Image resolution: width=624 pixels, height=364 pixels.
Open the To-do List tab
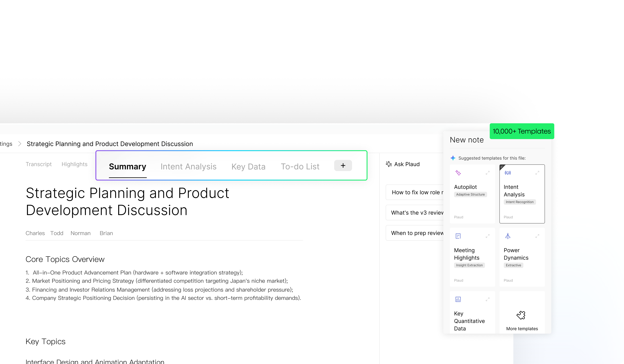[x=300, y=166]
